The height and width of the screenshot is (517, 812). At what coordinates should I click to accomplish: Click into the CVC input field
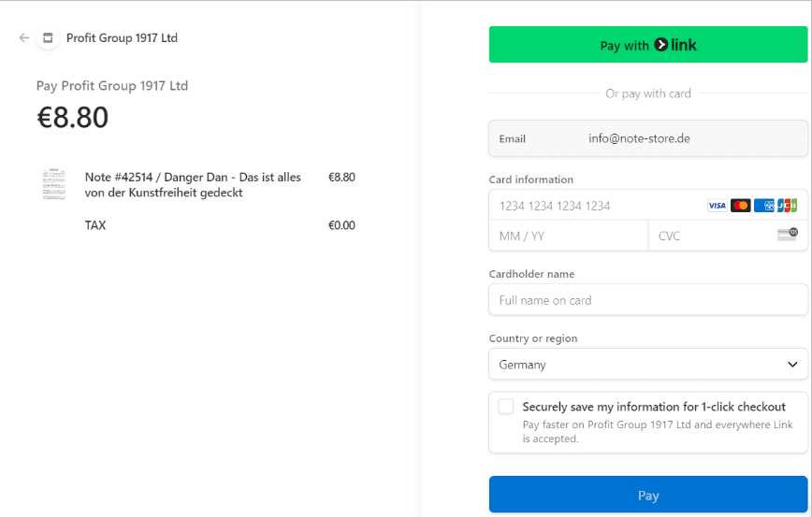(711, 236)
